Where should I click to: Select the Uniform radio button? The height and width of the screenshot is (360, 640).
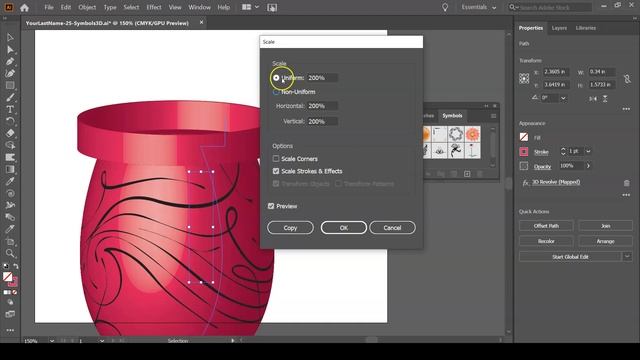click(x=276, y=78)
